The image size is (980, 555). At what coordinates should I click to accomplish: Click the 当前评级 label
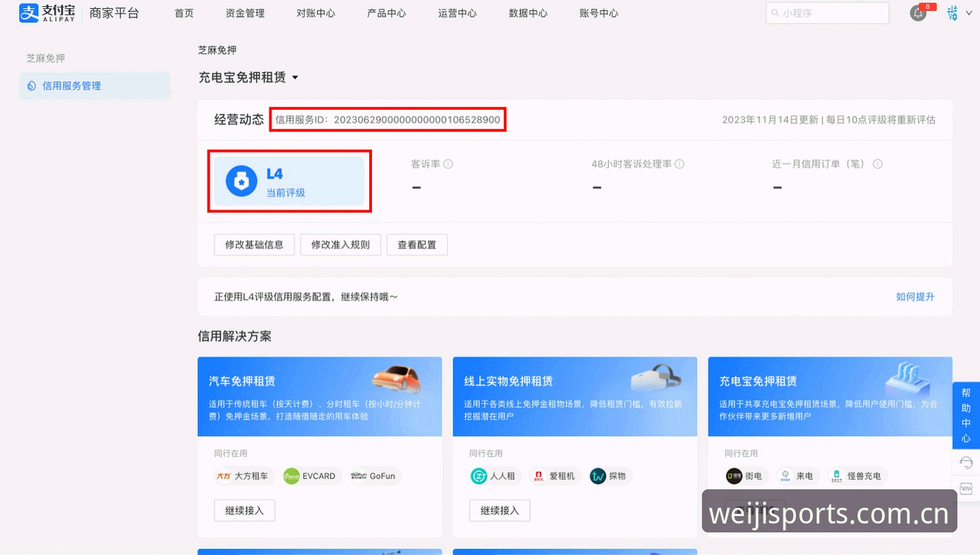286,193
